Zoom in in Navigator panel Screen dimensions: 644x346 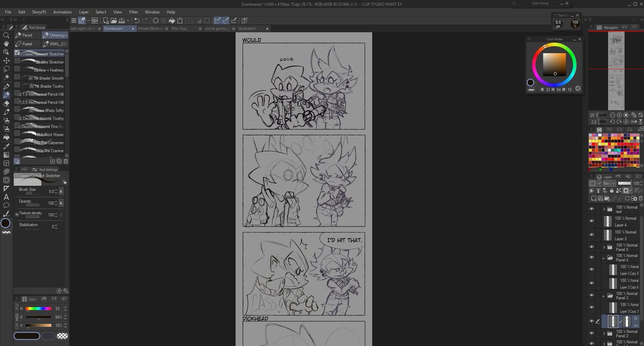click(619, 115)
